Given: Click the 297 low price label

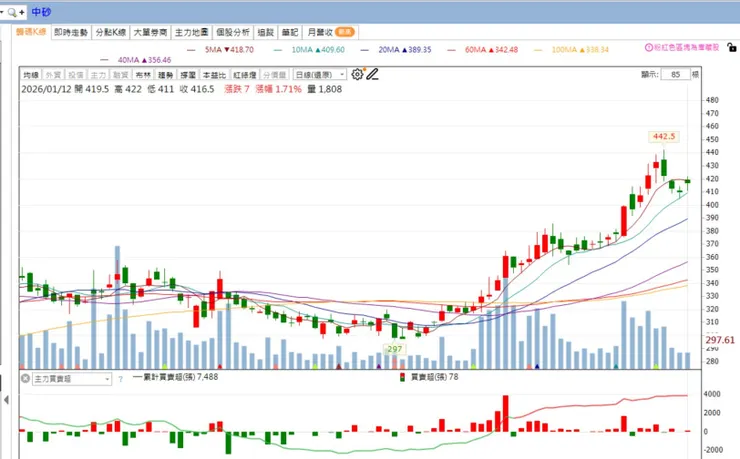Looking at the screenshot, I should click(395, 349).
